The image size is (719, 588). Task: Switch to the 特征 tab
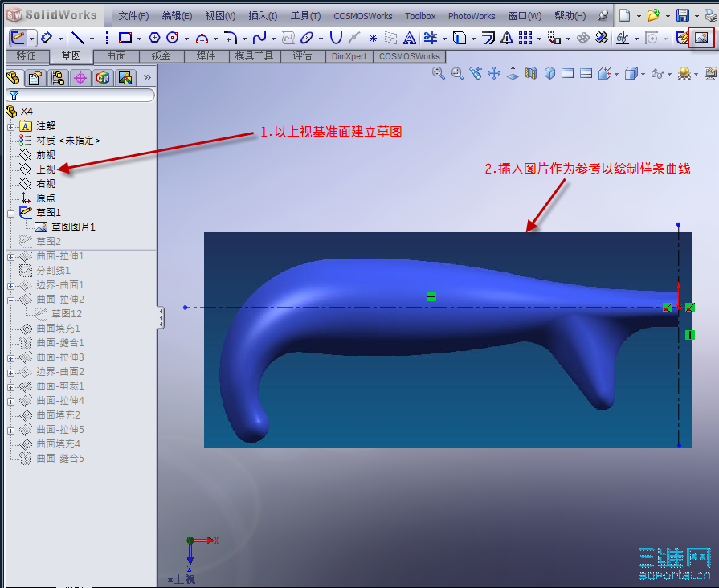[x=27, y=56]
